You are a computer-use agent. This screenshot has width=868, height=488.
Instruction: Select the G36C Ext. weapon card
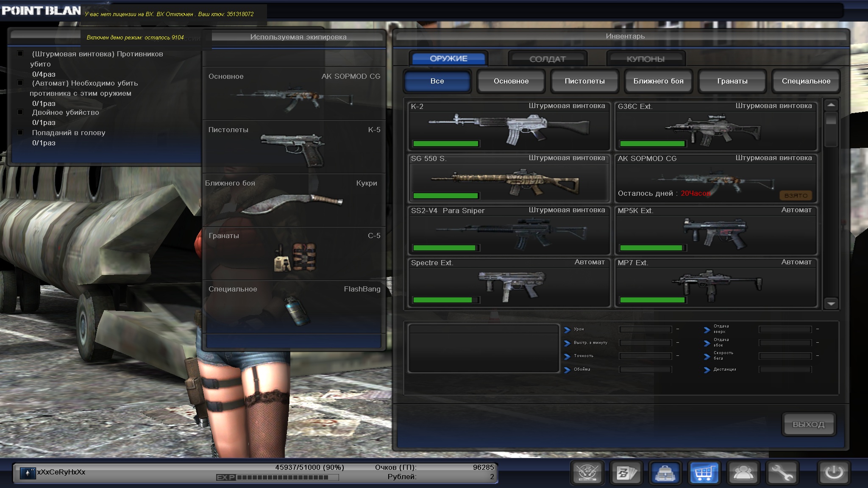click(716, 126)
